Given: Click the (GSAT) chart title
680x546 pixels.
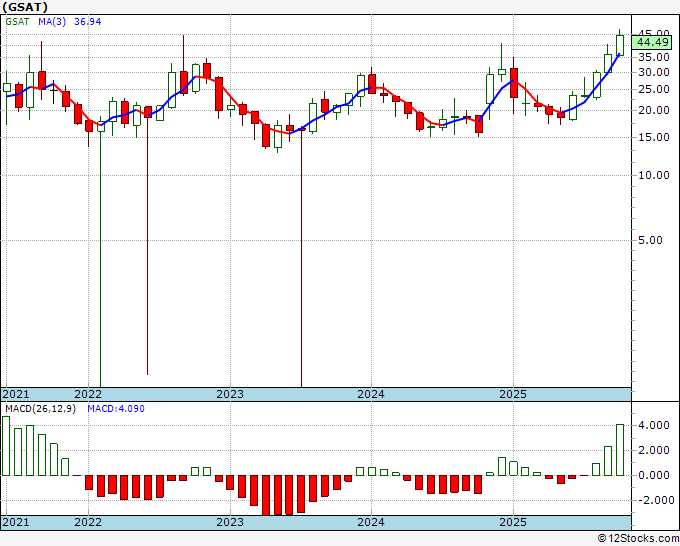Looking at the screenshot, I should pos(25,7).
